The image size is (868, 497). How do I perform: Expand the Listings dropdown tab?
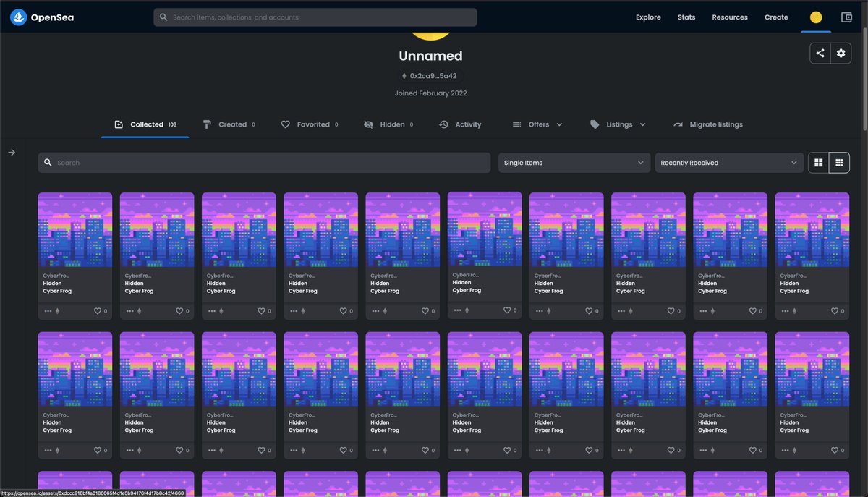pos(618,124)
